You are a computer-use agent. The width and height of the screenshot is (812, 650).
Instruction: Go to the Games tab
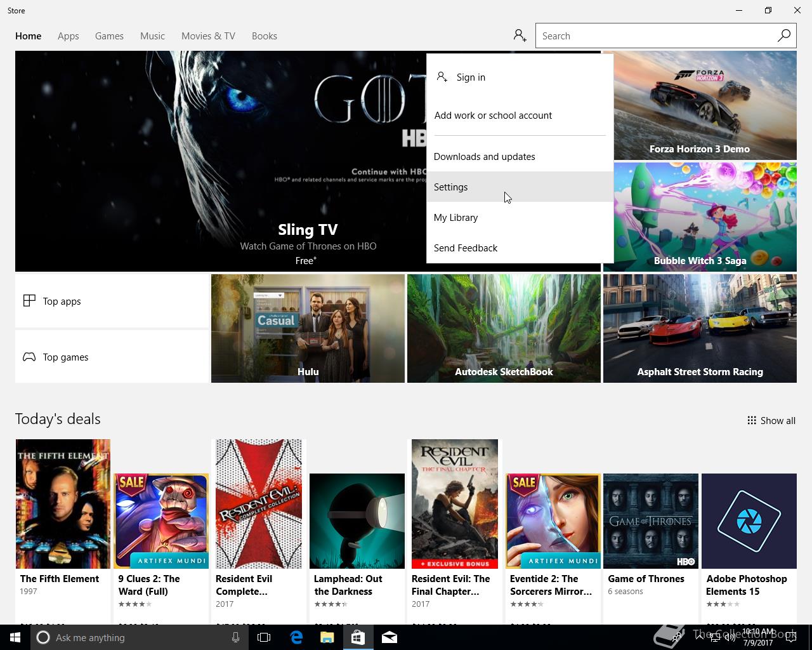pyautogui.click(x=109, y=36)
